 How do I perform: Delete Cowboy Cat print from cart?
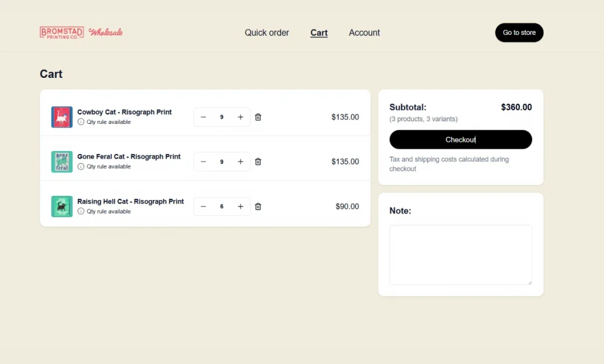point(258,117)
